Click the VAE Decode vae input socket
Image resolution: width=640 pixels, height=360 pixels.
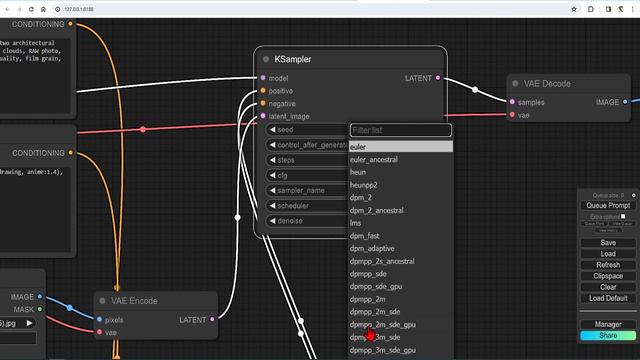click(x=512, y=115)
